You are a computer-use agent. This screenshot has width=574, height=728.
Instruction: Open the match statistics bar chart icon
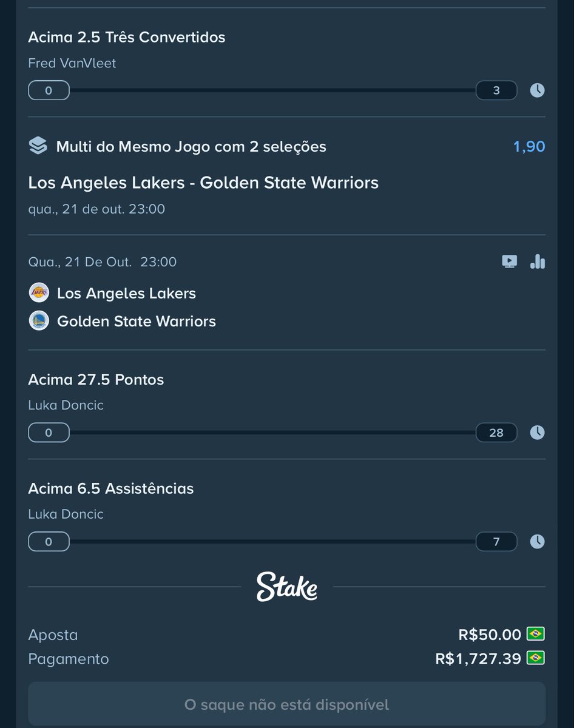pos(538,261)
